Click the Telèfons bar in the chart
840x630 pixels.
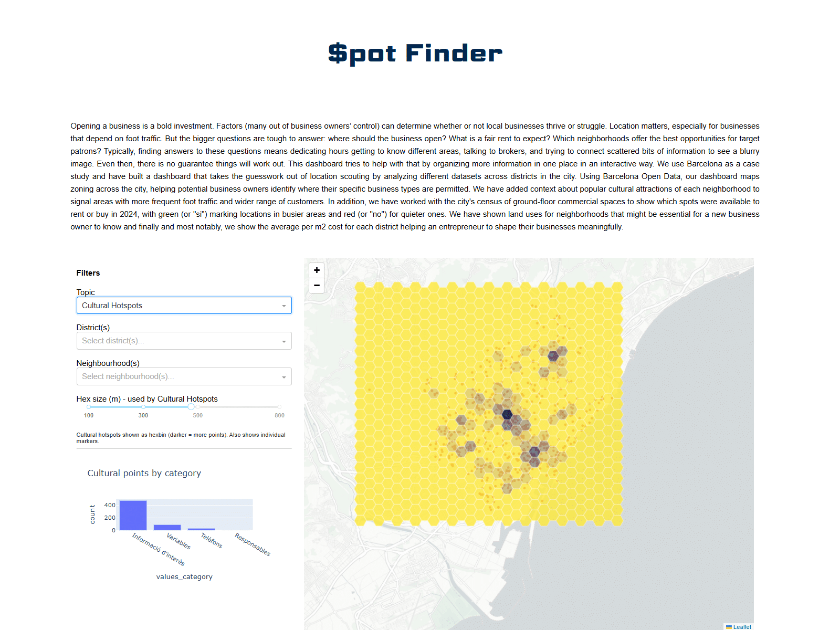coord(202,529)
